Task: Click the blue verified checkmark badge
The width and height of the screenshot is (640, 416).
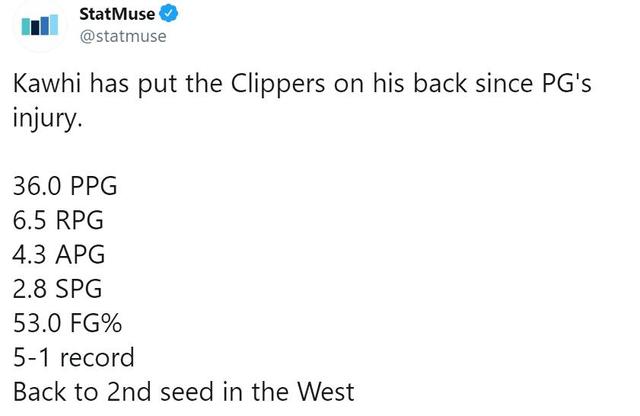Action: 169,13
